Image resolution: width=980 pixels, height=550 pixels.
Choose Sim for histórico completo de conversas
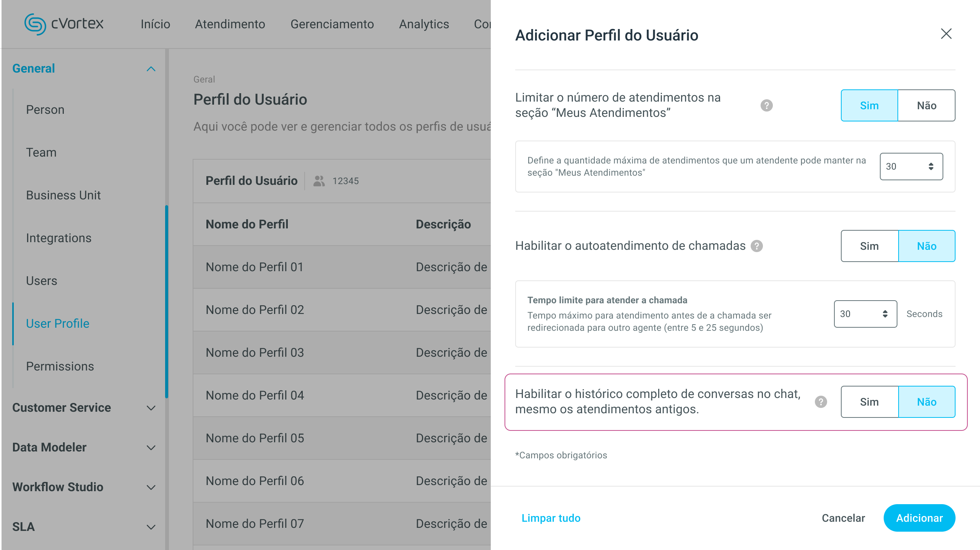coord(869,402)
